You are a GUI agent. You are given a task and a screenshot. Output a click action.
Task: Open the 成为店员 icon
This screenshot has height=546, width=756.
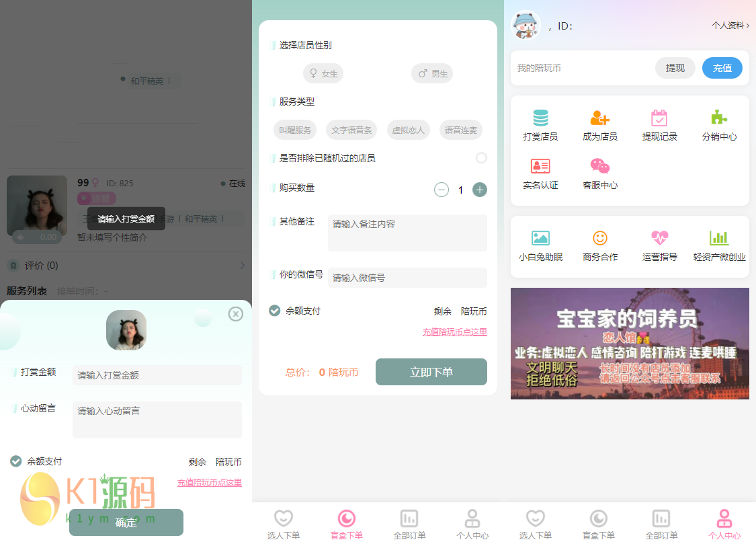click(x=600, y=118)
